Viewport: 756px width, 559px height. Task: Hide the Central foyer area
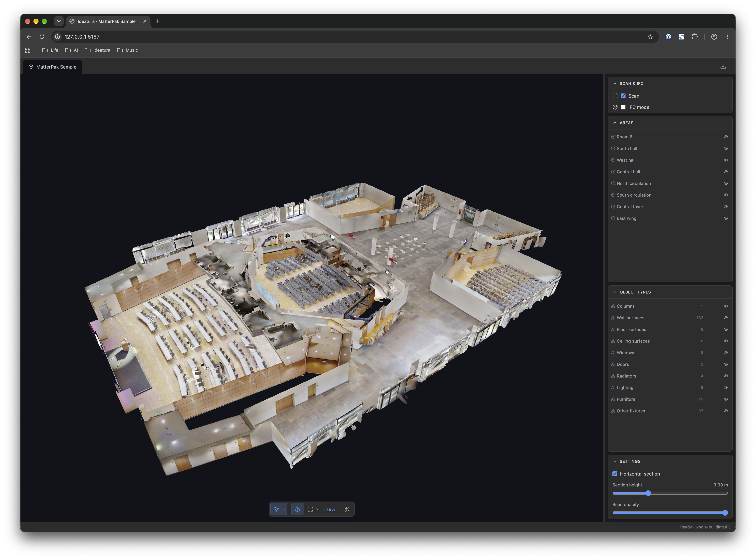pyautogui.click(x=726, y=207)
